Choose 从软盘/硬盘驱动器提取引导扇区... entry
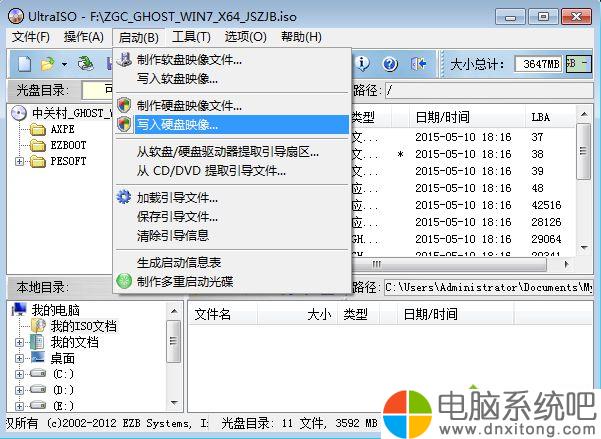The height and width of the screenshot is (439, 601). point(233,152)
